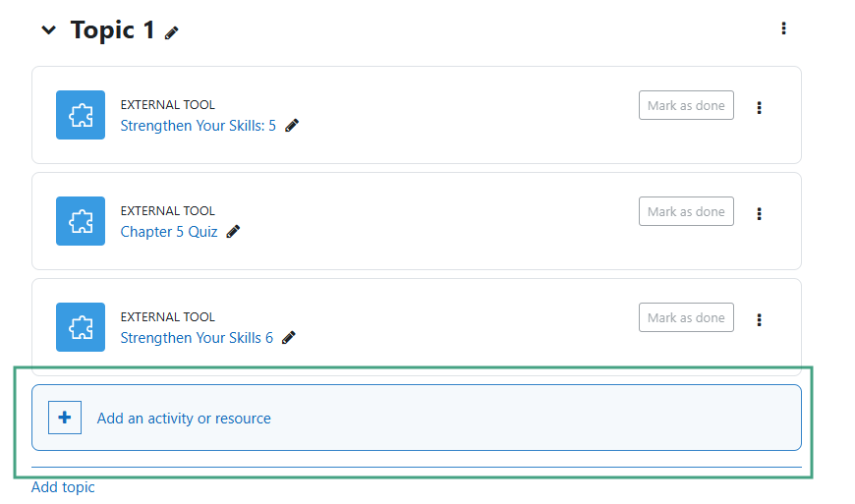Screen dimensions: 855x504
Task: Click the Chapter 5 Quiz puzzle icon
Action: [81, 221]
